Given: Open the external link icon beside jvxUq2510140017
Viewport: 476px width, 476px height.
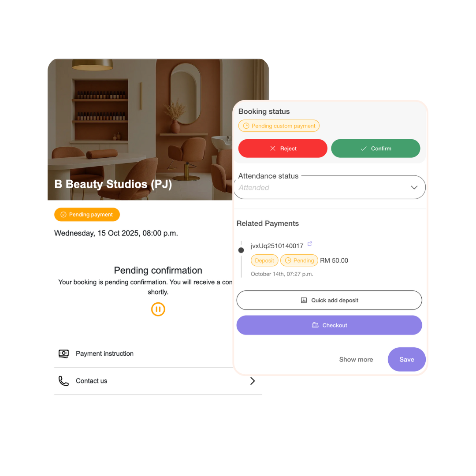Looking at the screenshot, I should point(310,244).
